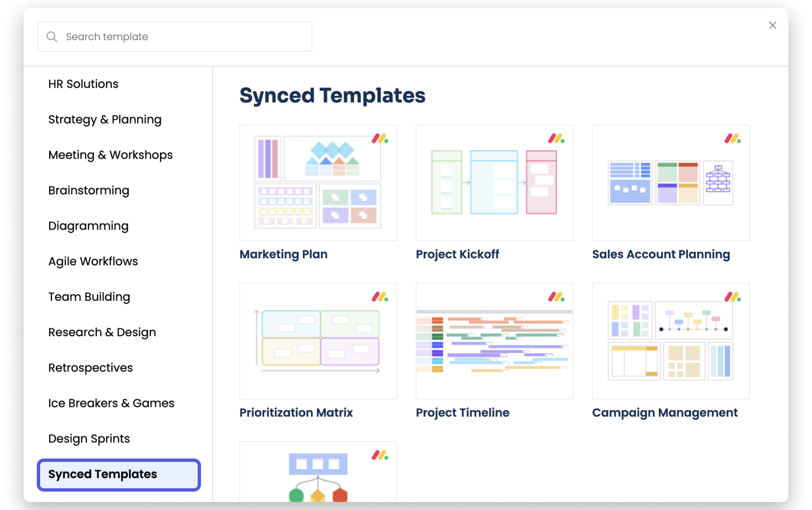This screenshot has height=510, width=812.
Task: Choose the Brainstorming category
Action: click(x=89, y=190)
